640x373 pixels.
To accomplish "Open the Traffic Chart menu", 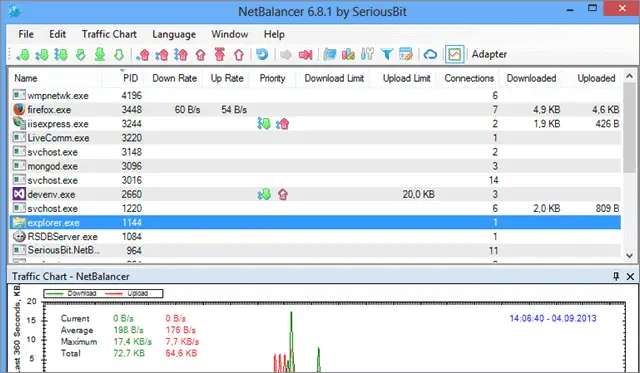I will (109, 34).
